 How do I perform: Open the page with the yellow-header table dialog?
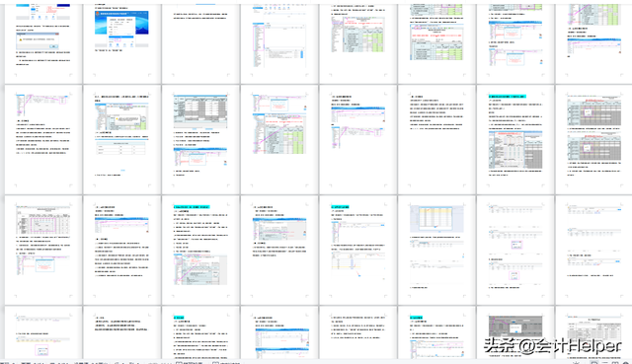pos(436,250)
